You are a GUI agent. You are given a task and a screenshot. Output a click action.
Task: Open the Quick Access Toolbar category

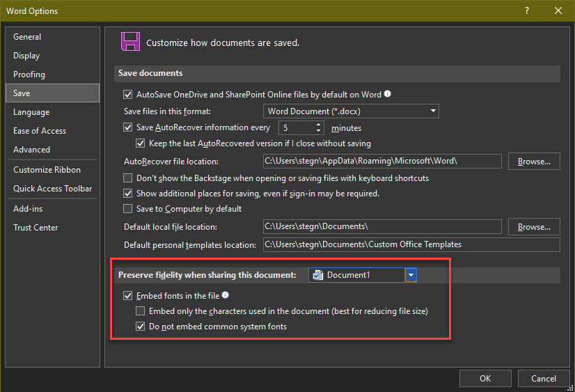(x=52, y=189)
